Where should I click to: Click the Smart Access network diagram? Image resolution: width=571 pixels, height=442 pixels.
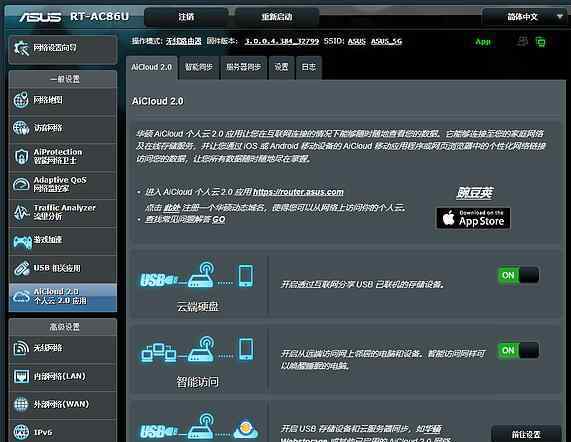[197, 350]
